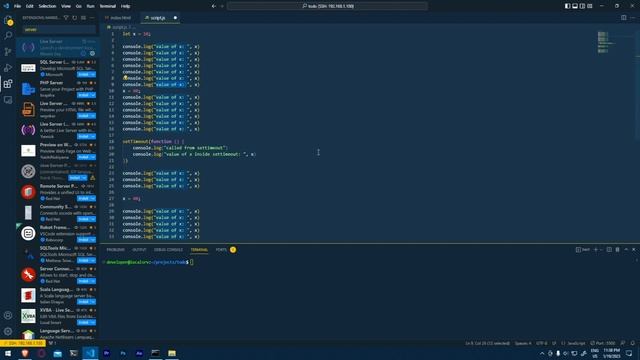Open extensions view more actions ellipsis
The width and height of the screenshot is (640, 360).
92,18
